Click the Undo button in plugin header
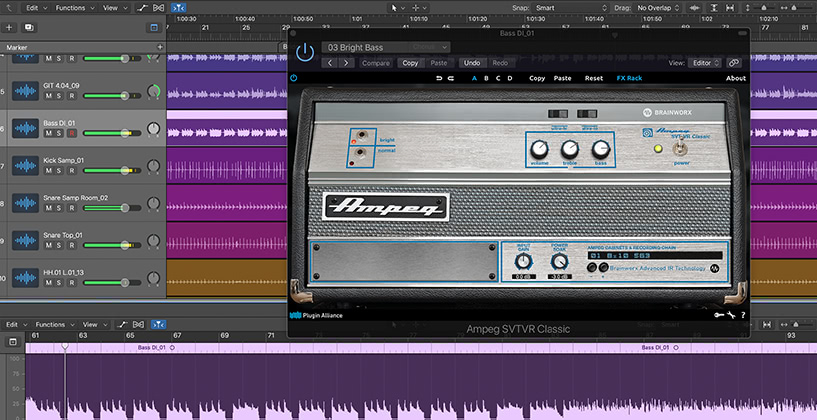This screenshot has width=817, height=420. click(x=472, y=63)
